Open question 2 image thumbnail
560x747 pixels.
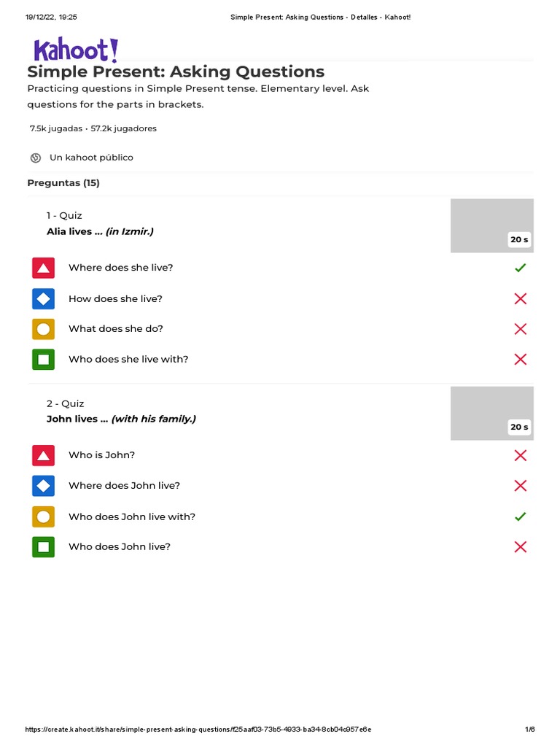(492, 414)
